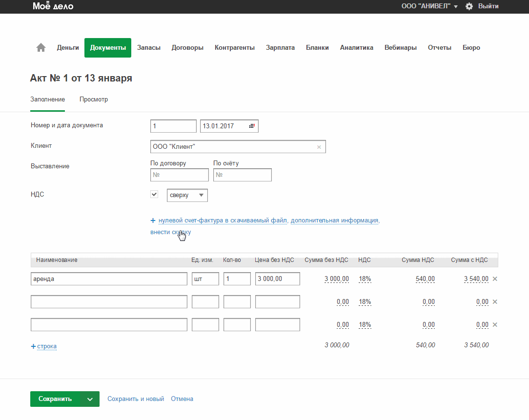Expand the 'сверху' VAT dropdown

[x=187, y=195]
